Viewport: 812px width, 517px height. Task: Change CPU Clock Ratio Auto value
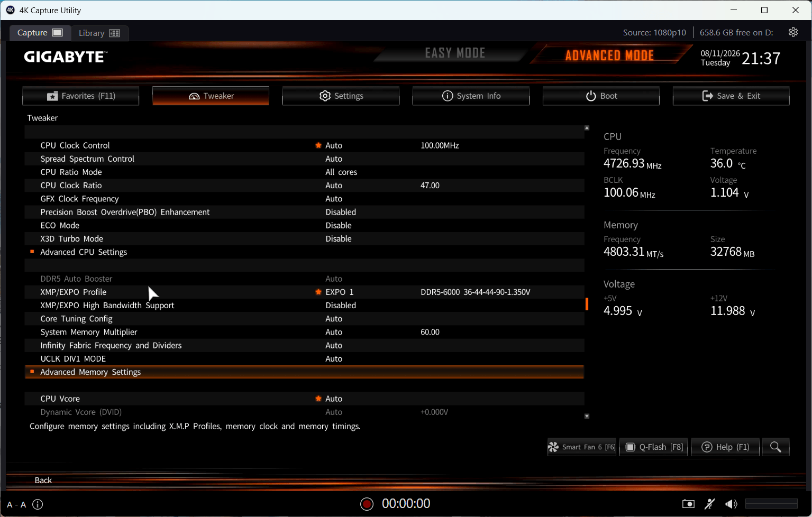pyautogui.click(x=334, y=186)
